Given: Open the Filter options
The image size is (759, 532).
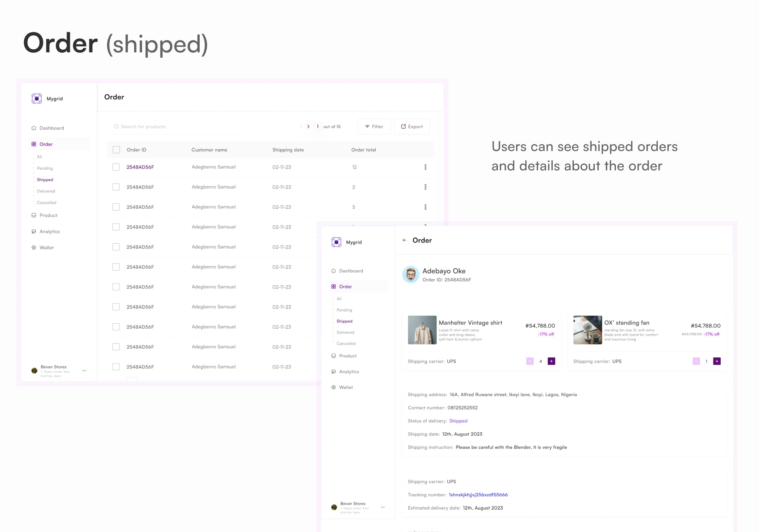Looking at the screenshot, I should (x=374, y=126).
